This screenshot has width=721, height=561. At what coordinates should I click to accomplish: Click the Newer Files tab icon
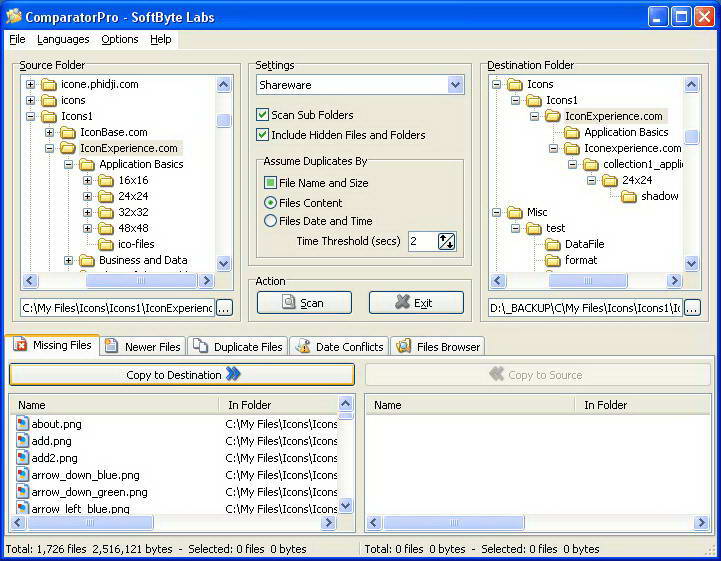coord(111,346)
